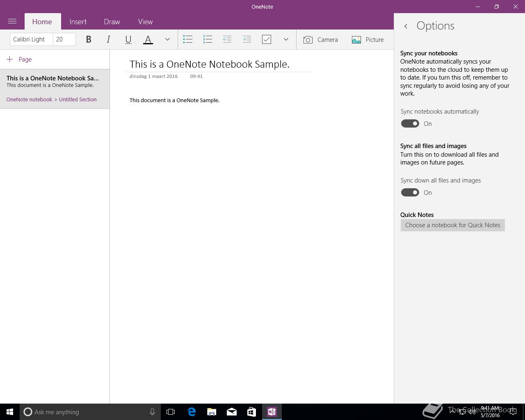Choose a notebook for Quick Notes
Viewport: 525px width, 420px height.
pyautogui.click(x=453, y=225)
